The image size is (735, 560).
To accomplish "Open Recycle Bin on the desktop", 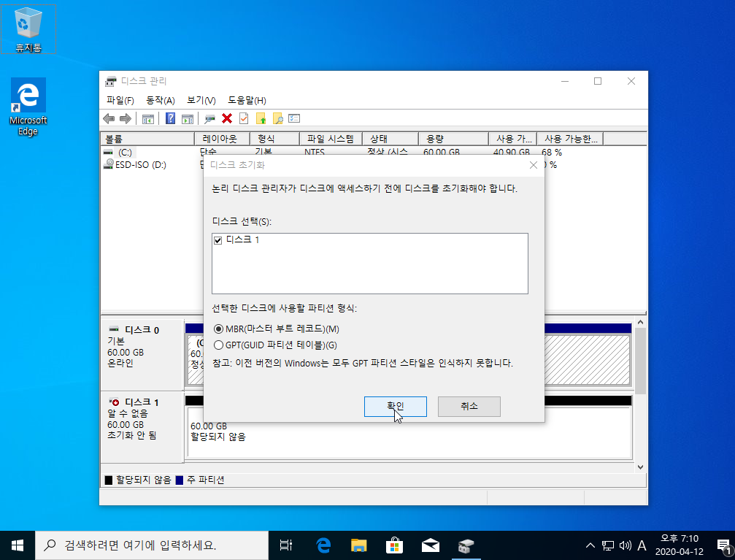I will pos(28,29).
